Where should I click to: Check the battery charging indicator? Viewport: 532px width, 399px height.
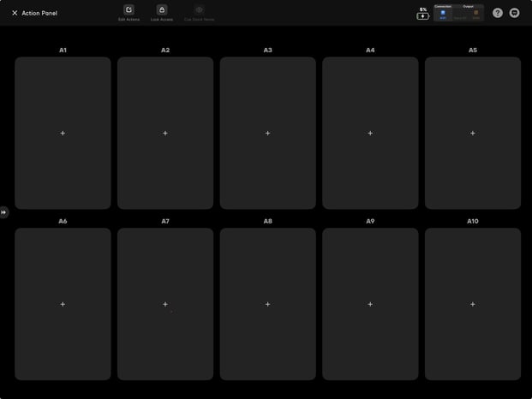click(x=422, y=16)
